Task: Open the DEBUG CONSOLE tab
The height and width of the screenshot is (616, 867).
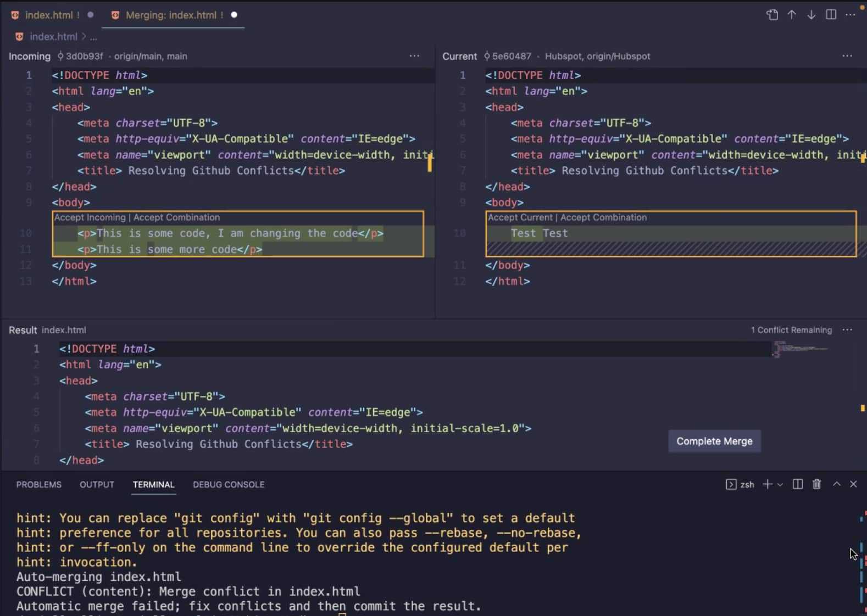Action: tap(229, 485)
